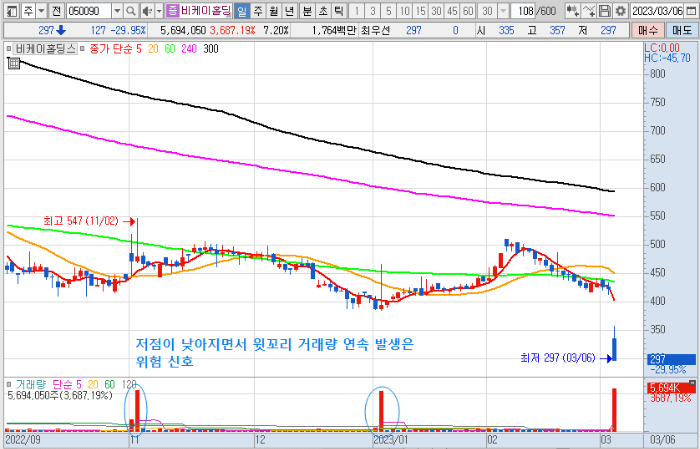
Task: Switch to 월 monthly chart period
Action: click(274, 11)
